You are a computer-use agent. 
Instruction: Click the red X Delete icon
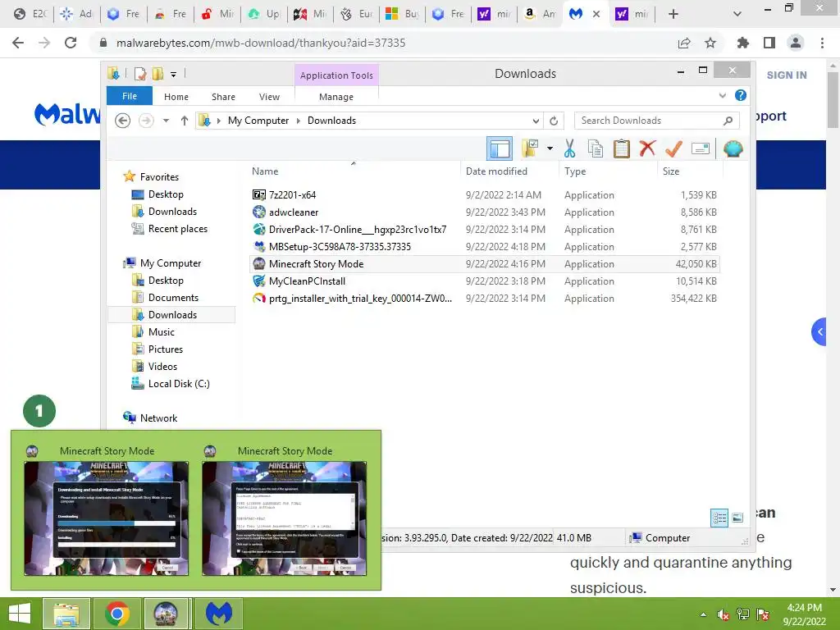click(x=647, y=148)
